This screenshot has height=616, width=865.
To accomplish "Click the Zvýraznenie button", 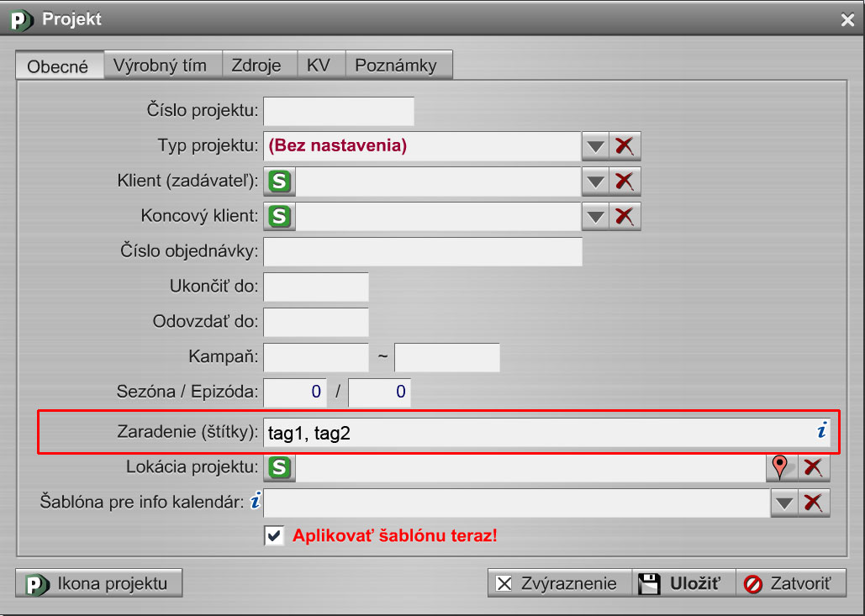I will (559, 582).
